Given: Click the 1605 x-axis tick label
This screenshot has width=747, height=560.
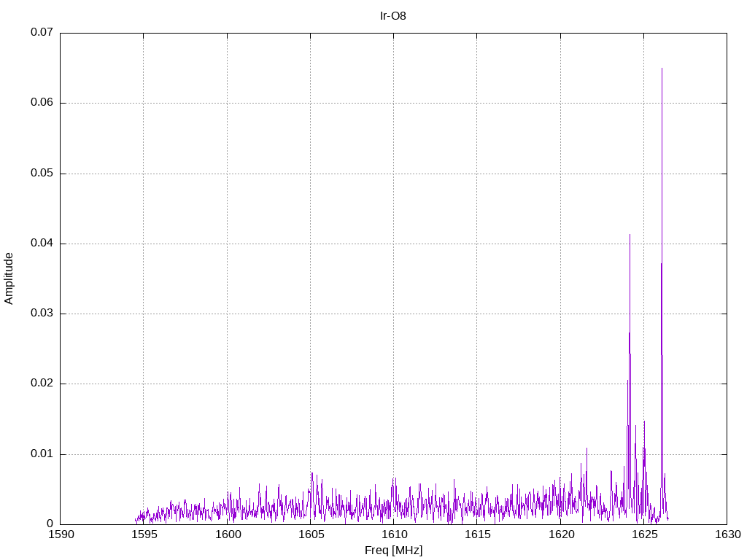Looking at the screenshot, I should click(311, 534).
